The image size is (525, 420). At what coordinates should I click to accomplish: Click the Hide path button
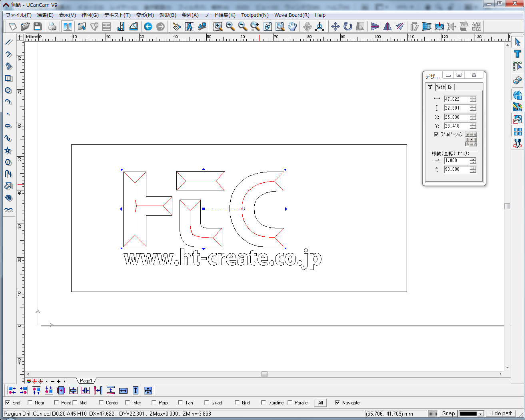501,413
